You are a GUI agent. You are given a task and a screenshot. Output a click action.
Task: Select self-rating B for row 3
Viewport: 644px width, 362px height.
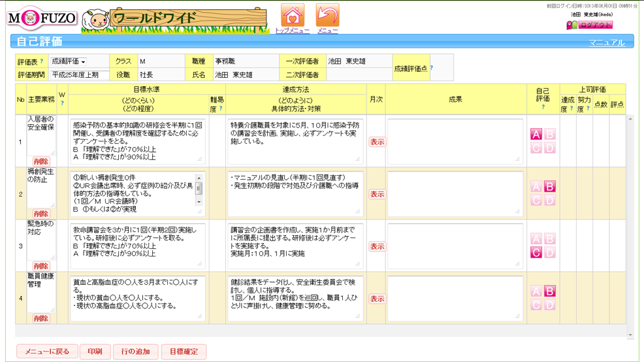(549, 239)
